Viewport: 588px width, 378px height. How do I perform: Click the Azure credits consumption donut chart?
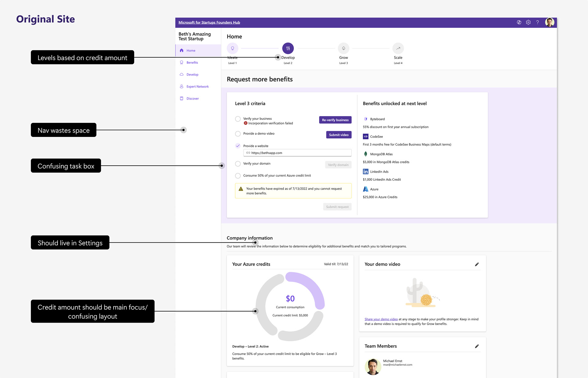pyautogui.click(x=290, y=306)
